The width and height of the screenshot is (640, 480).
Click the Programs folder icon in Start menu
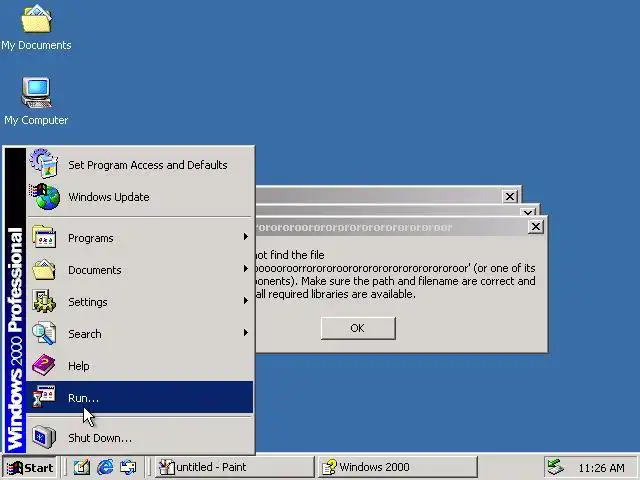44,237
